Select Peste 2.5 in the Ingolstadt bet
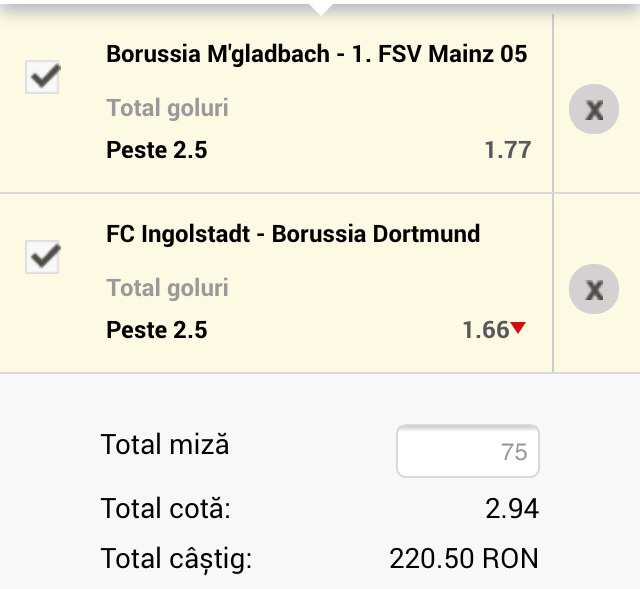Viewport: 640px width, 589px height. tap(156, 330)
